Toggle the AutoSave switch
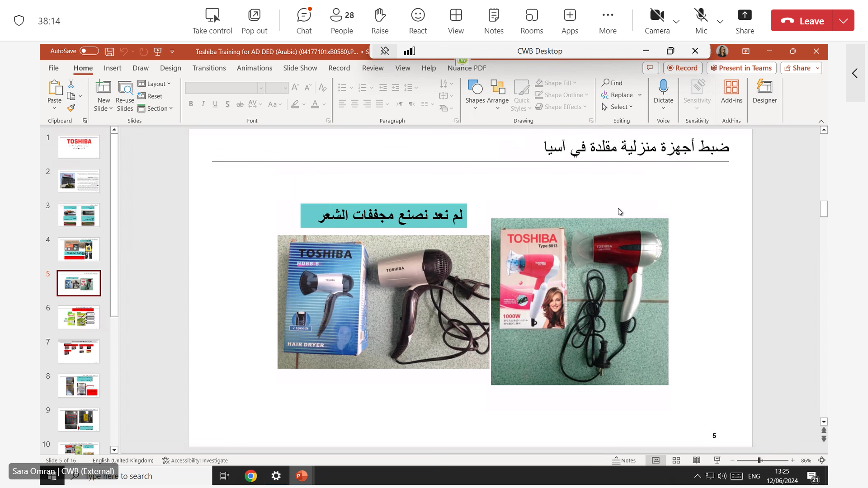868x488 pixels. coord(89,51)
